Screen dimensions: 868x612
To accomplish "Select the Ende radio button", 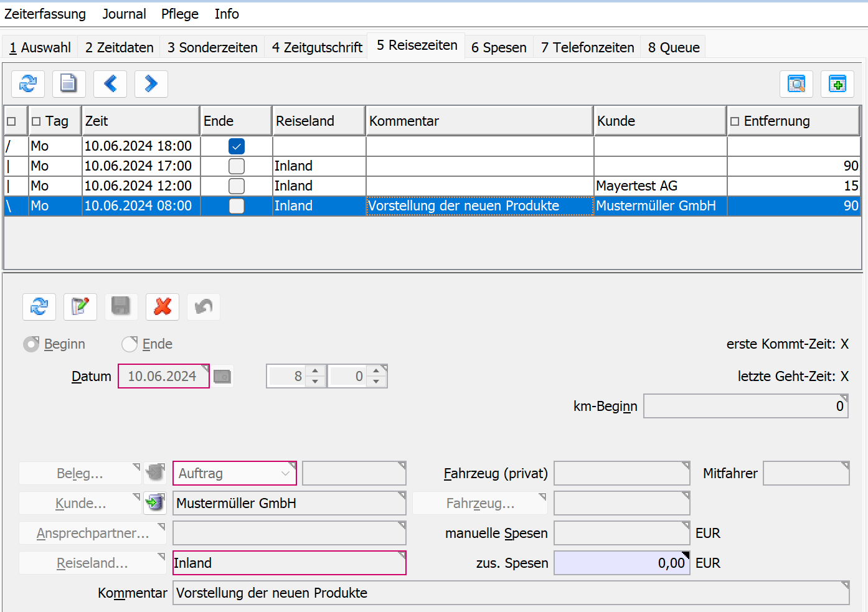I will tap(130, 344).
